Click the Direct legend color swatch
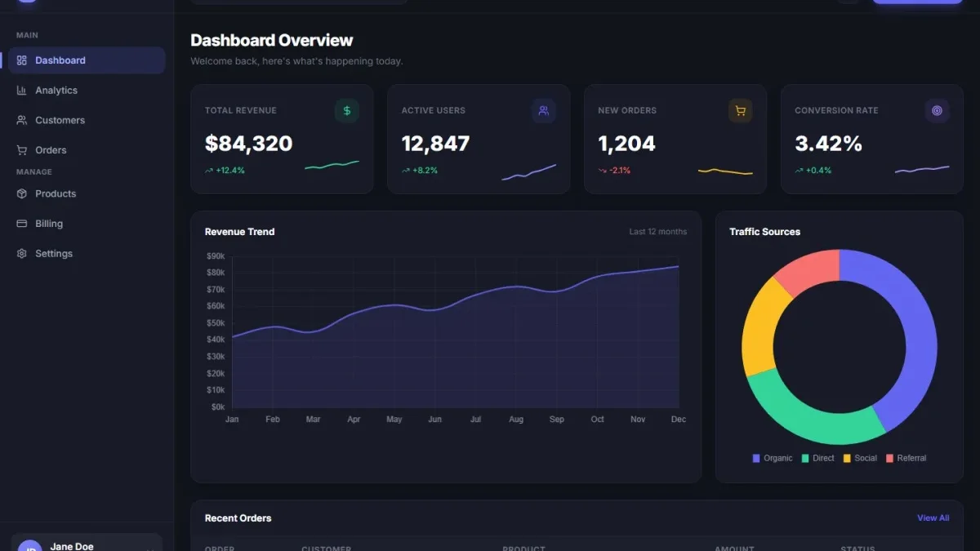 [805, 459]
